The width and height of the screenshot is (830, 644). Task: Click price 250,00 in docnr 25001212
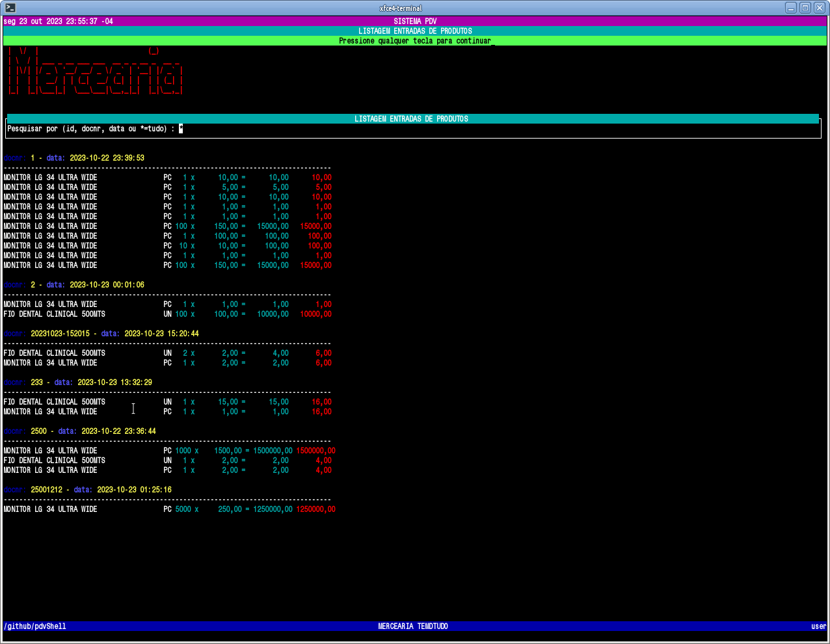pos(230,509)
